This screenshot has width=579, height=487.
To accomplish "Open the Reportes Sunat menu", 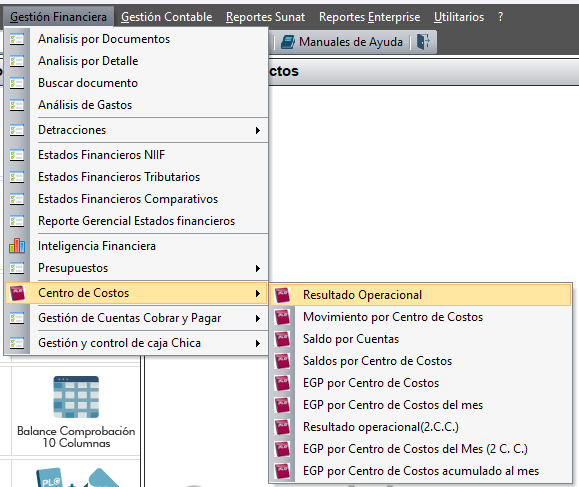I will 265,17.
